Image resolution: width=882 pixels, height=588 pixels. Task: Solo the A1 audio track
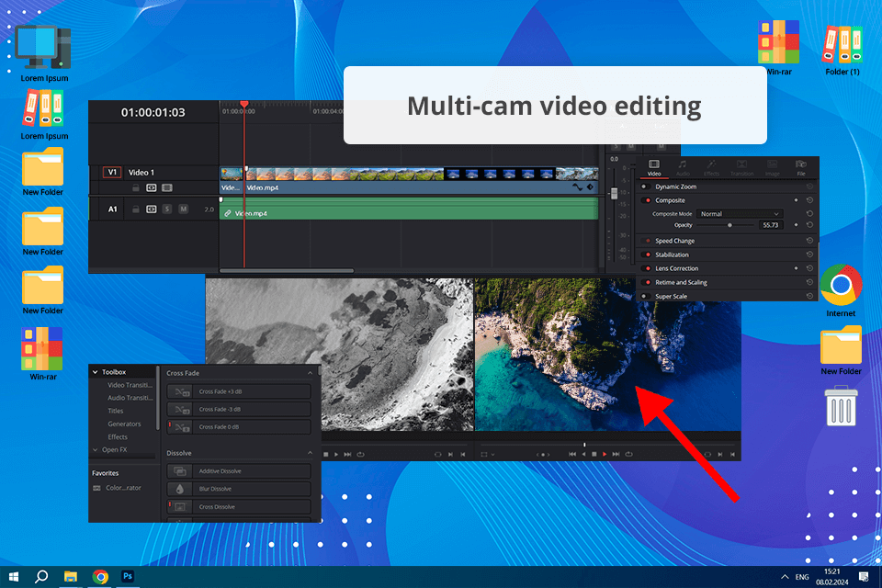tap(167, 209)
